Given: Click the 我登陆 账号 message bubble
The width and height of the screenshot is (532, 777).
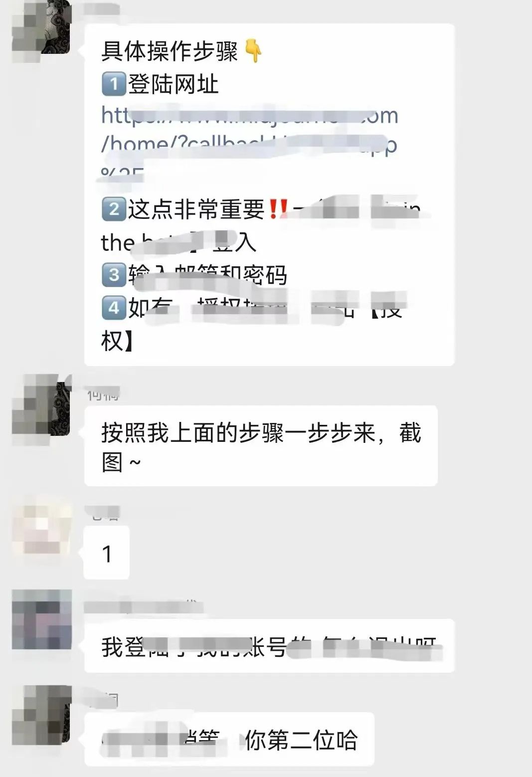Looking at the screenshot, I should 269,646.
